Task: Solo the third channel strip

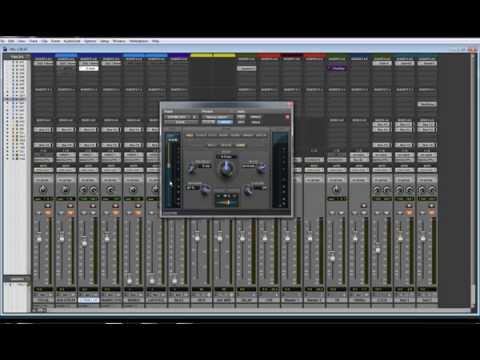Action: tap(84, 213)
